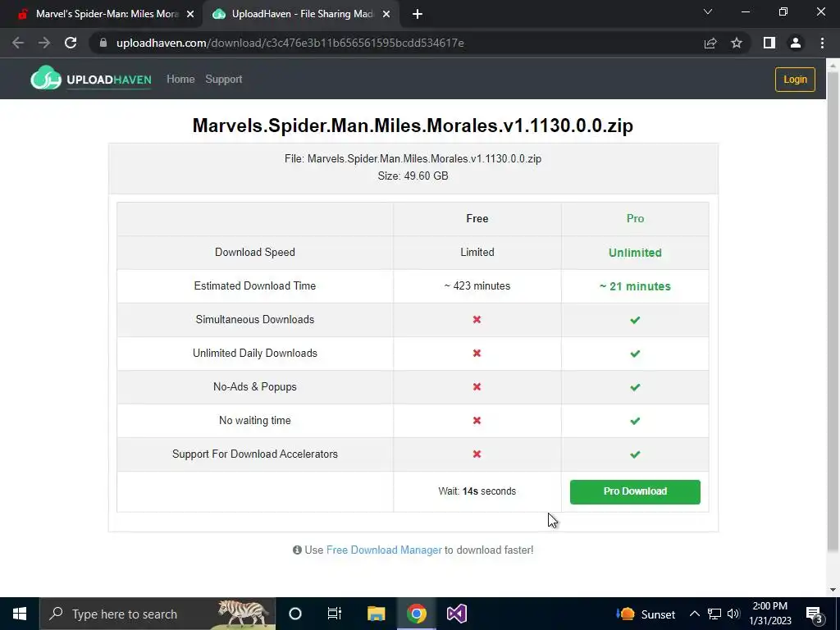Click the green check for Download Accelerators
Screen dimensions: 840x630
coord(635,454)
